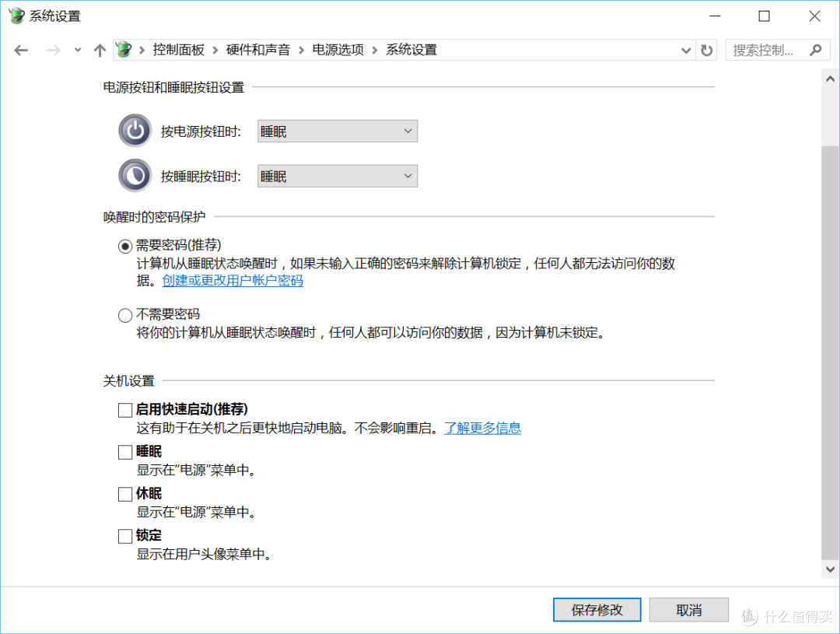840x634 pixels.
Task: Expand the address bar history dropdown
Action: click(x=685, y=49)
